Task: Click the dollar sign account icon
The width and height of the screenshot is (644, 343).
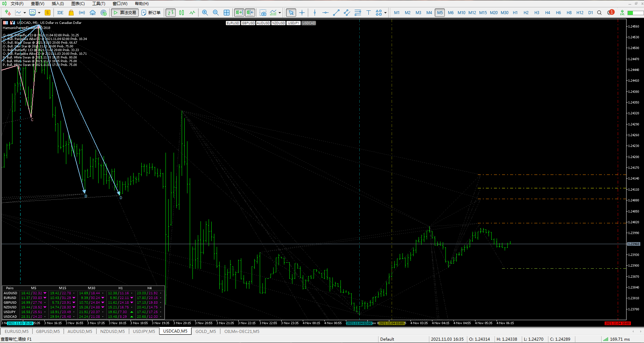Action: tap(47, 13)
